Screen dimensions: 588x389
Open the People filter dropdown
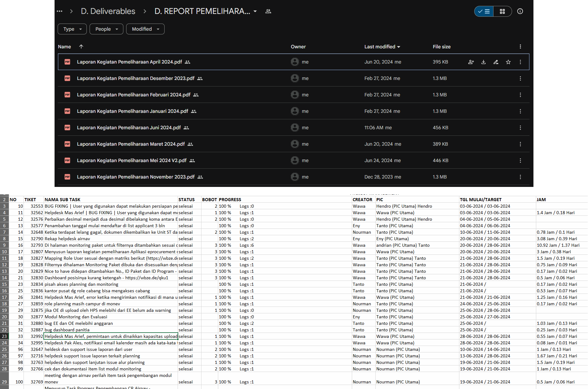(x=106, y=29)
